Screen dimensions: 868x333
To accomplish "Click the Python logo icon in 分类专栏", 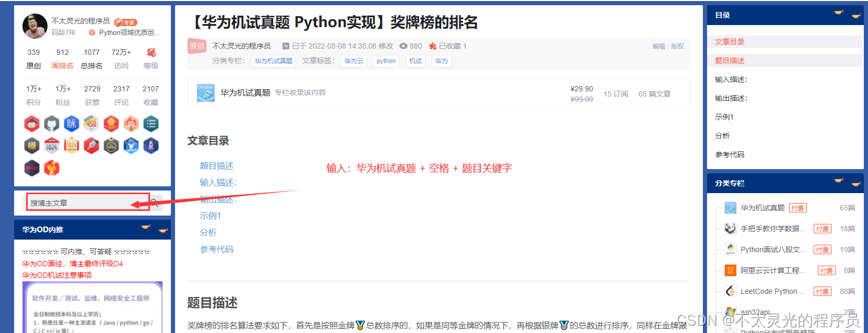I will [731, 249].
